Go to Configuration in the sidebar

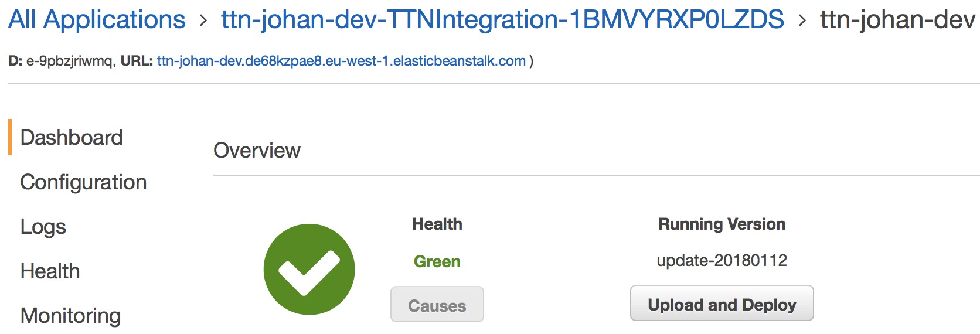click(x=83, y=182)
